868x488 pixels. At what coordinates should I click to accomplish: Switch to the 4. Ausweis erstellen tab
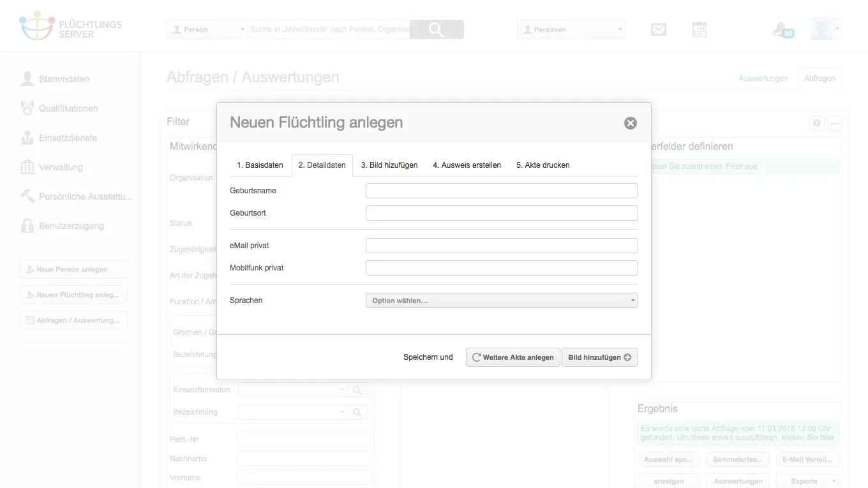pyautogui.click(x=467, y=165)
